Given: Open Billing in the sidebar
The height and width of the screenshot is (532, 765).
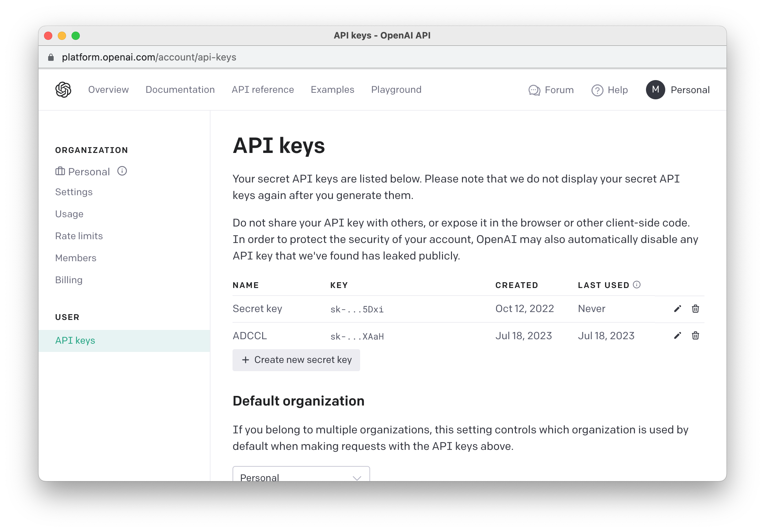Looking at the screenshot, I should (69, 280).
